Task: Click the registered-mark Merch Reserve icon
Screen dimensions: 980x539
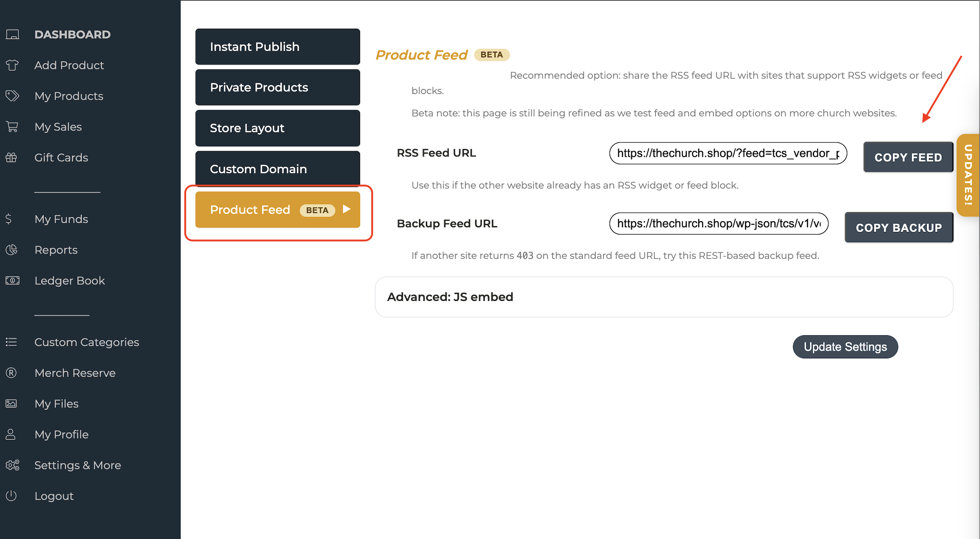Action: pos(11,373)
